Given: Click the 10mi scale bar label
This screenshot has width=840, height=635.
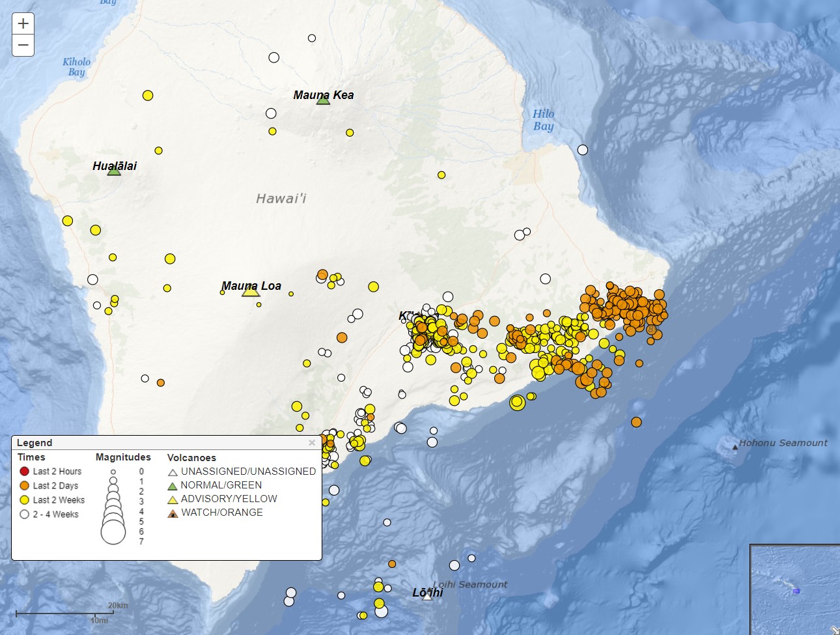Looking at the screenshot, I should tap(99, 621).
